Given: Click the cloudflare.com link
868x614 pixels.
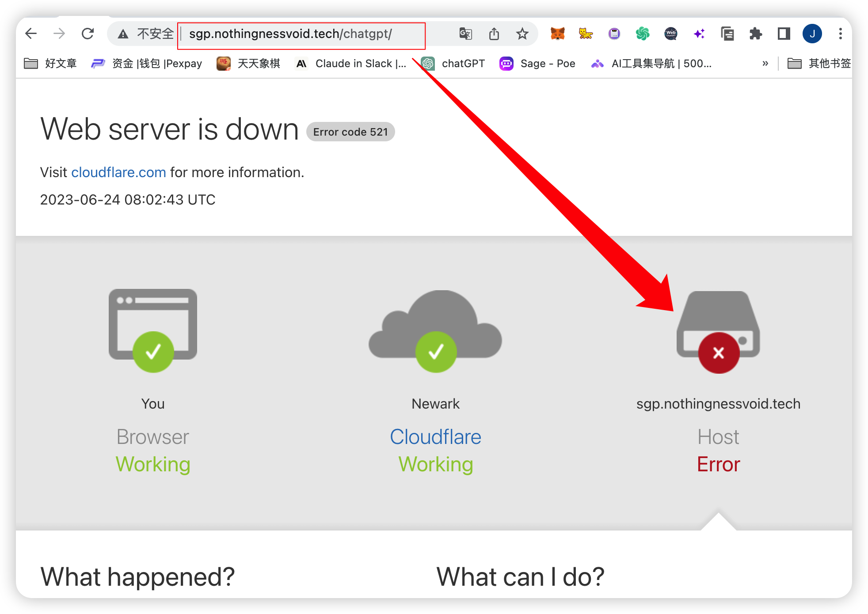Looking at the screenshot, I should [118, 172].
